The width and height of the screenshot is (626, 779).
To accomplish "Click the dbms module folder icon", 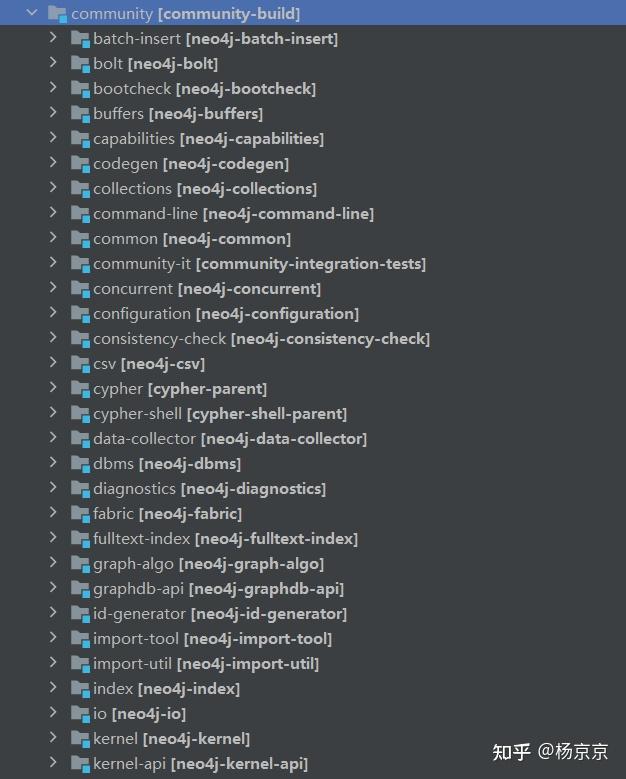I will pos(80,464).
